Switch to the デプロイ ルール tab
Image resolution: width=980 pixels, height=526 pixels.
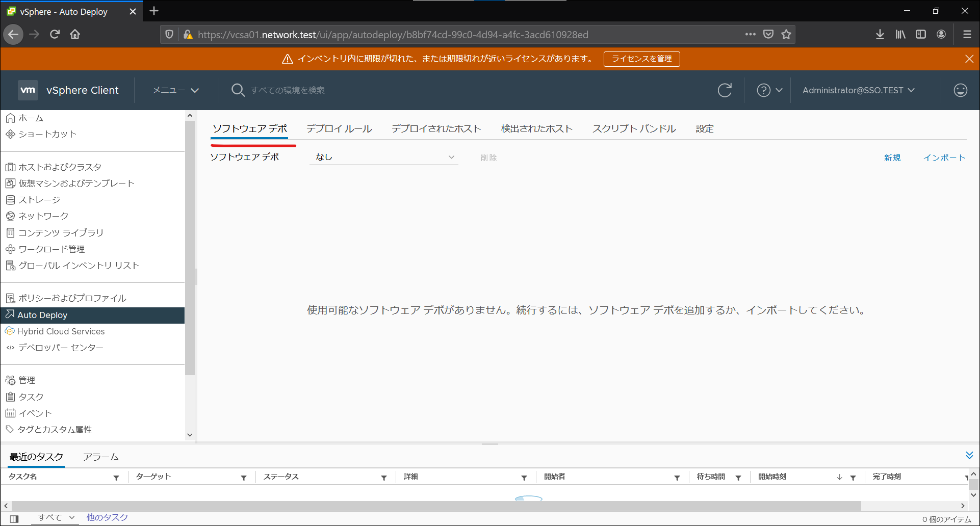pyautogui.click(x=339, y=128)
